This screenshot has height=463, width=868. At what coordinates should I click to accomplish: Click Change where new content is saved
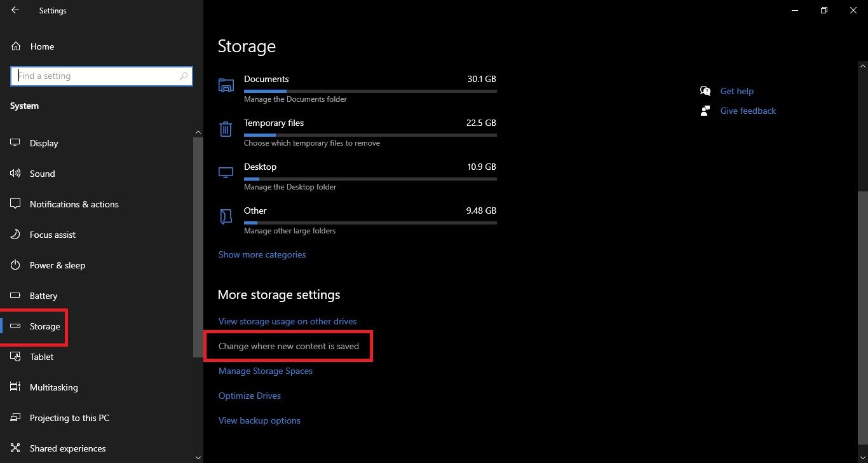pyautogui.click(x=288, y=346)
